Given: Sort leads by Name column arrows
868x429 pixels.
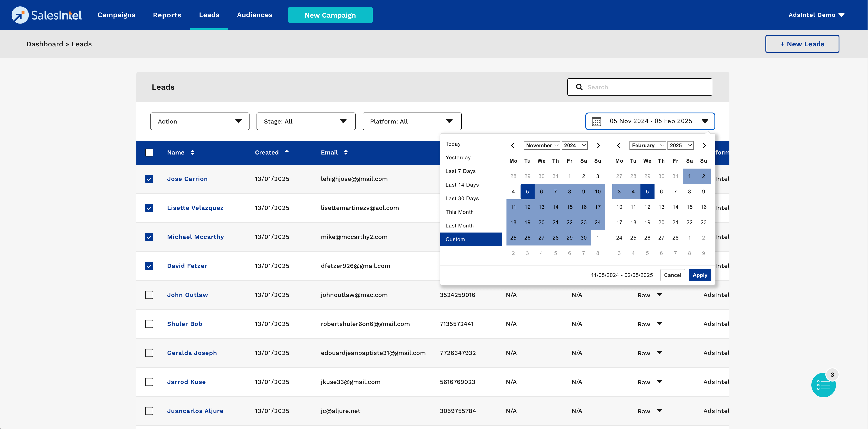Looking at the screenshot, I should click(x=192, y=153).
